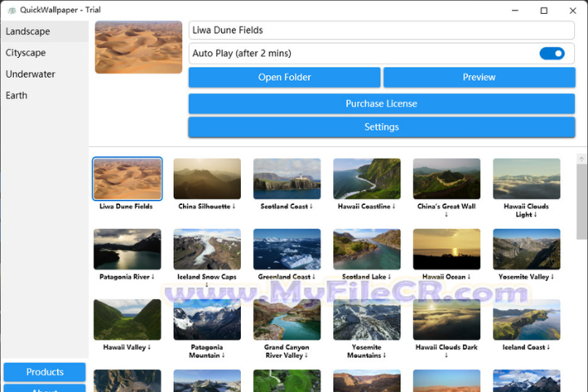
Task: Select the Scotland Lake thumbnail
Action: point(367,249)
